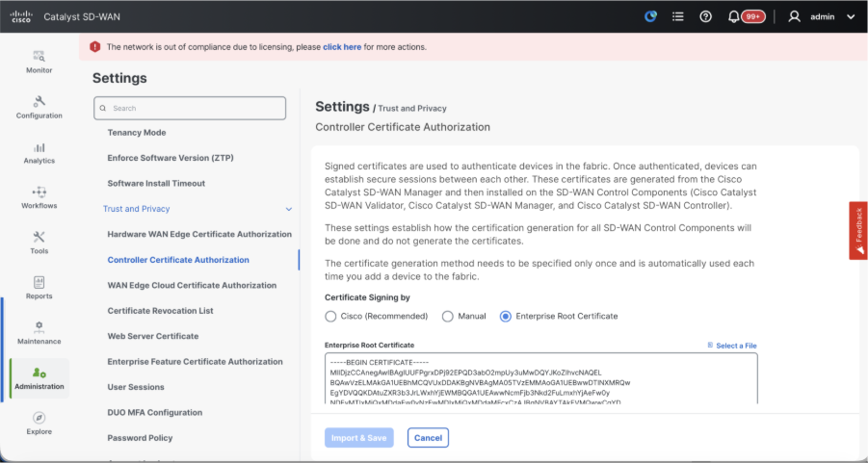Viewport: 868px width, 463px height.
Task: Choose Enterprise Root Certificate radio button
Action: pos(506,316)
